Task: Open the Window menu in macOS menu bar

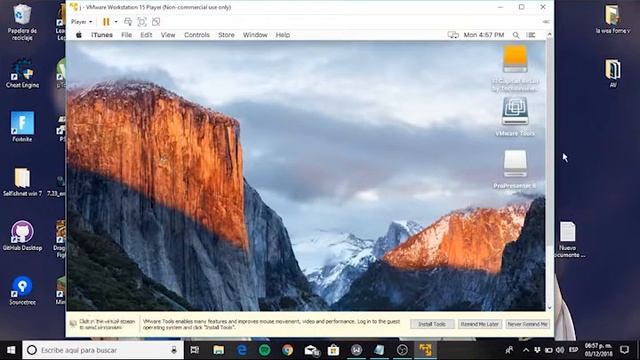Action: 255,35
